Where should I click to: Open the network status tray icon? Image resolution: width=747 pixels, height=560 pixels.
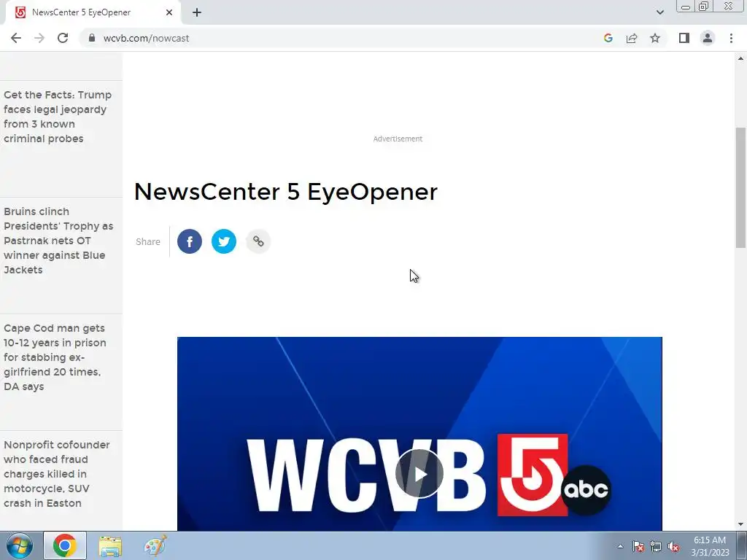pos(656,546)
